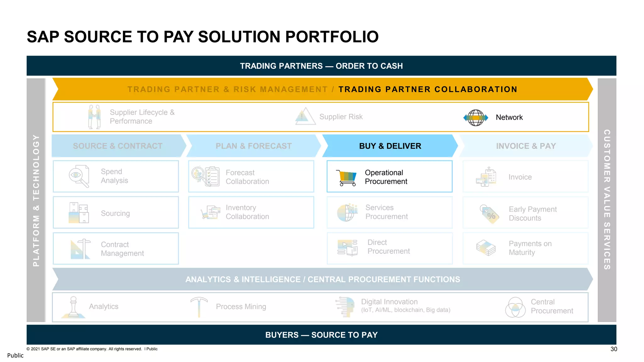Click the slide number 30
This screenshot has height=362, width=644.
pos(614,349)
